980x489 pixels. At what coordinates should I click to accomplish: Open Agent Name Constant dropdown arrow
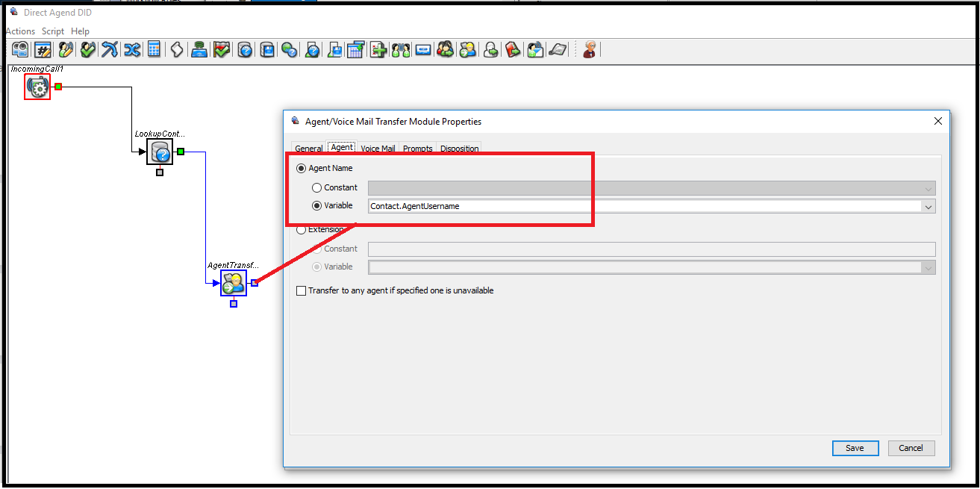coord(928,189)
